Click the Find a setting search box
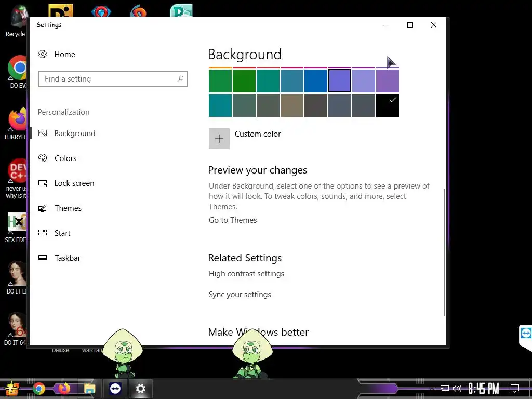This screenshot has width=532, height=399. point(113,79)
